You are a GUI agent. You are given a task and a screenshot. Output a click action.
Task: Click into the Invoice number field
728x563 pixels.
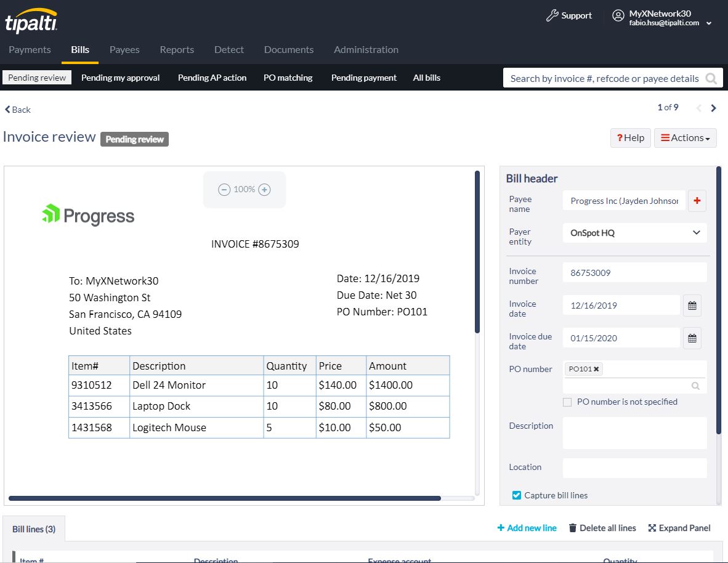tap(634, 273)
